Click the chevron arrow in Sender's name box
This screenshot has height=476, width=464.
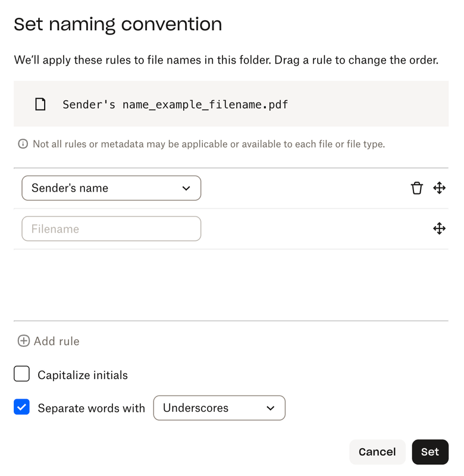click(x=186, y=188)
